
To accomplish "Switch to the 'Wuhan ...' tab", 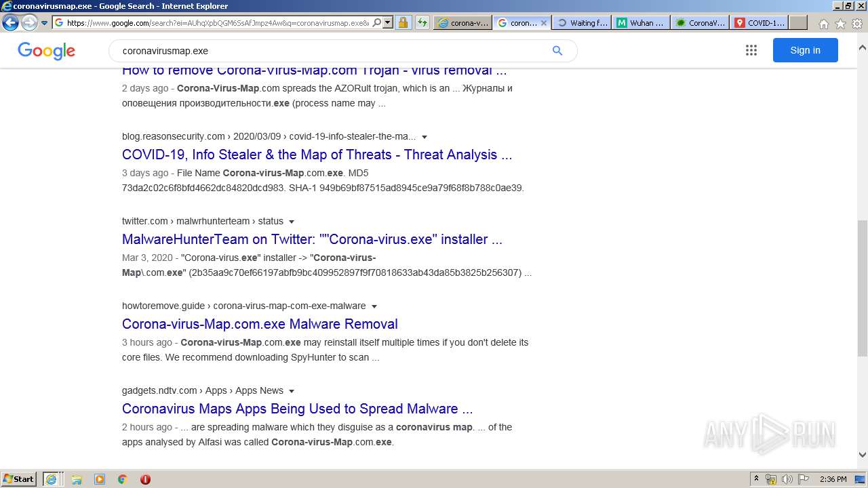I will point(641,22).
